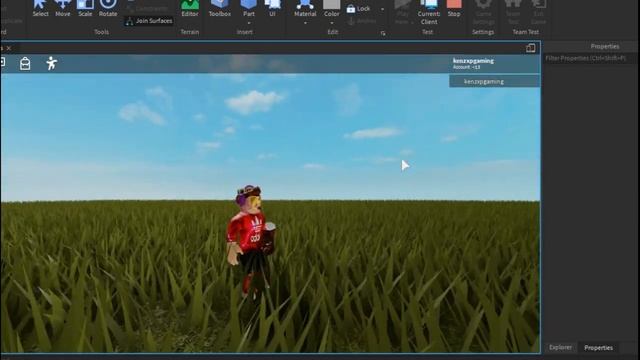Click the greyed Team Test button
Viewport: 640px width, 360px height.
513,12
